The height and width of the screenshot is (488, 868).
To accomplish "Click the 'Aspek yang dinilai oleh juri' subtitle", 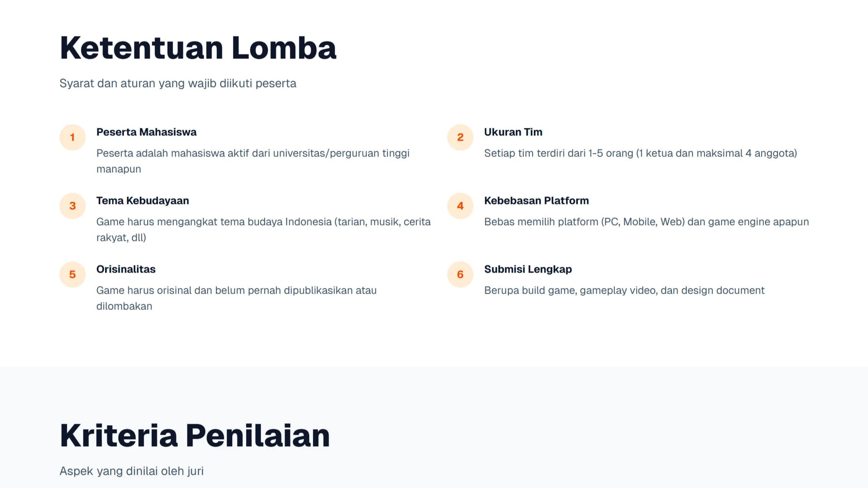I will [x=131, y=471].
